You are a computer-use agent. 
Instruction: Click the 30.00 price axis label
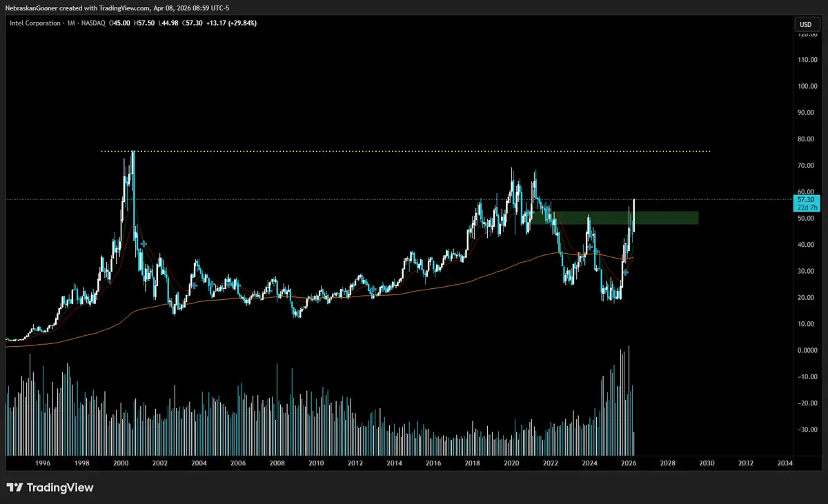807,271
